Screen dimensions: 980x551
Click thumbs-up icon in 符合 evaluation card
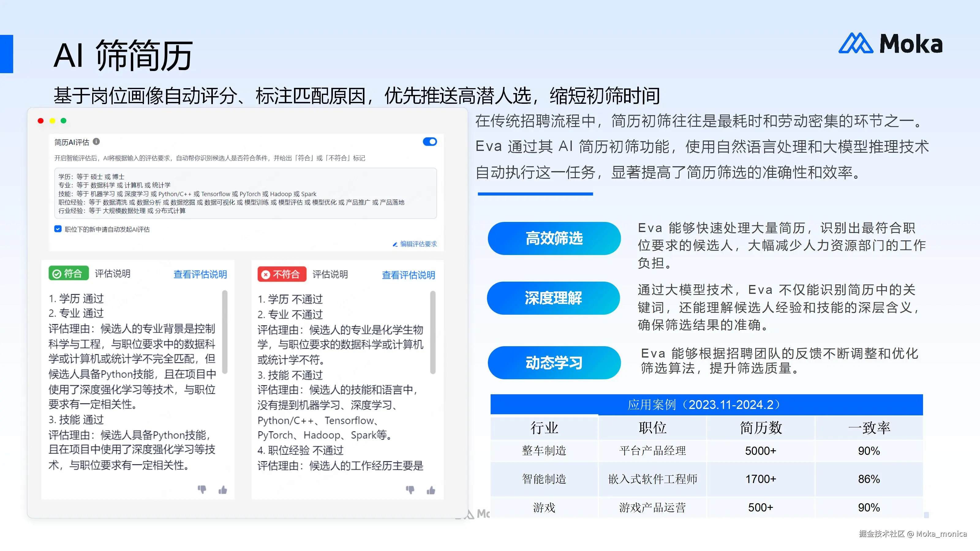[223, 490]
